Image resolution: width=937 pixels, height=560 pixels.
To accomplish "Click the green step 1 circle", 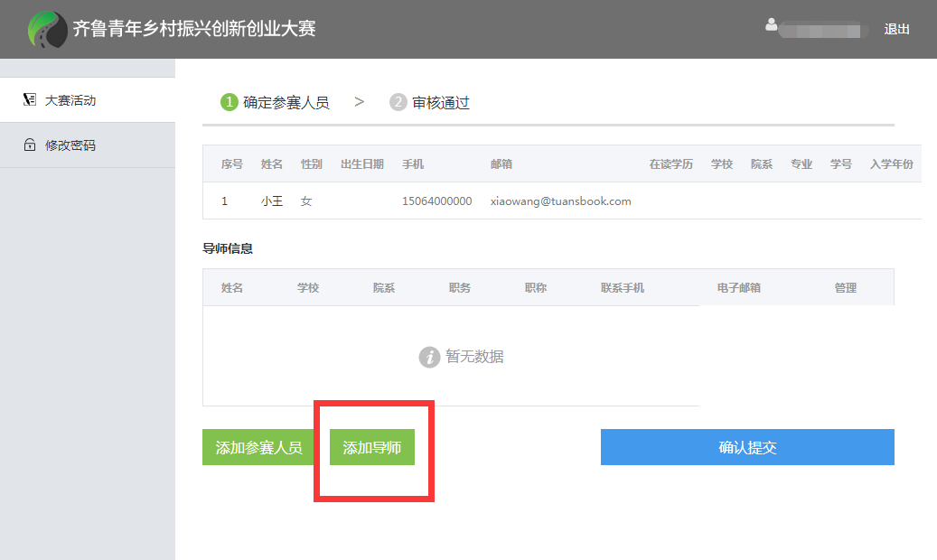I will point(230,102).
